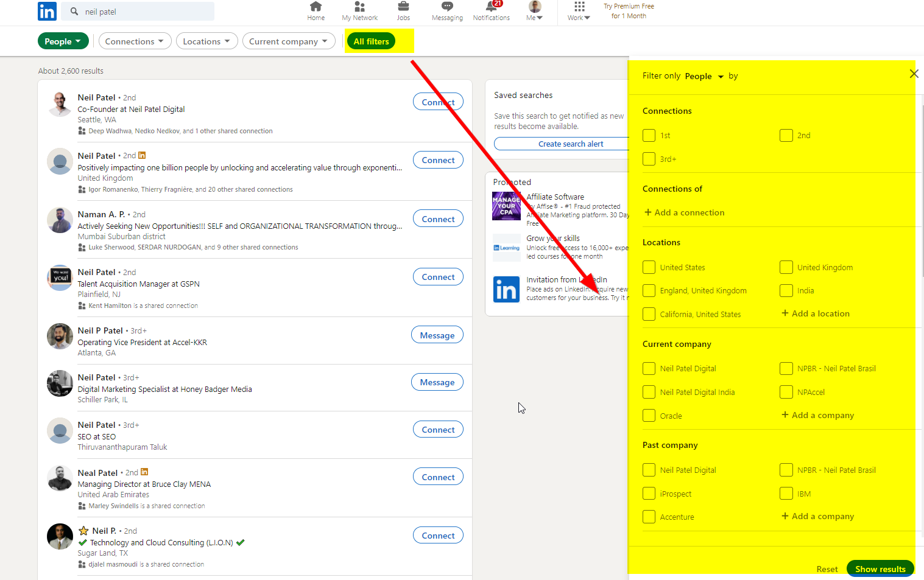Open the Work apps grid icon
This screenshot has width=924, height=580.
click(579, 7)
